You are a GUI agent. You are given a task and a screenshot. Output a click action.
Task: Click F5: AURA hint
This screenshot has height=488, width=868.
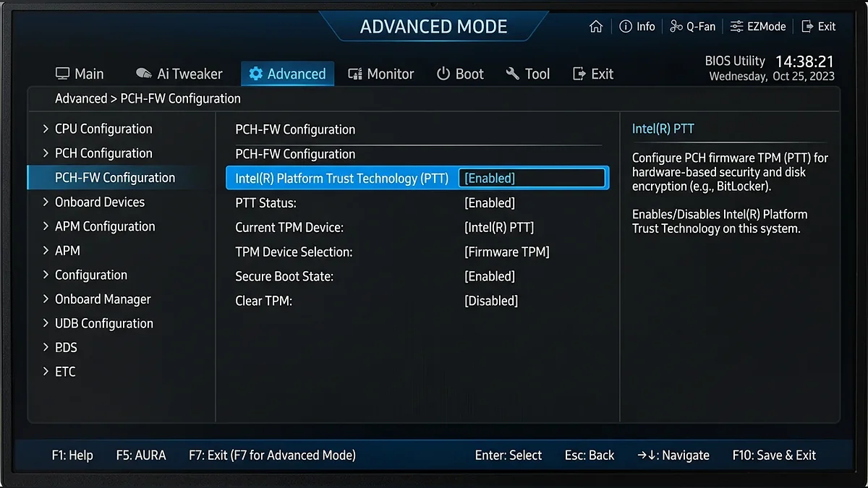click(x=141, y=455)
